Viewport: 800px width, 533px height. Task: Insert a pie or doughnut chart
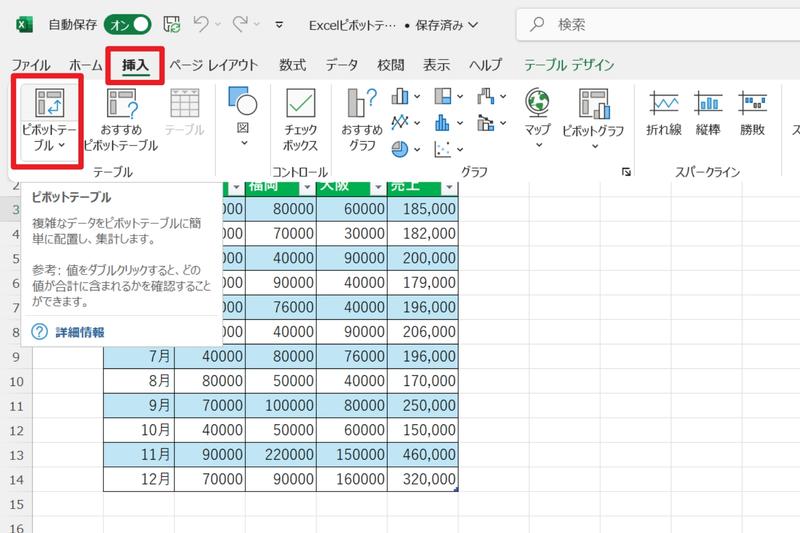click(401, 149)
